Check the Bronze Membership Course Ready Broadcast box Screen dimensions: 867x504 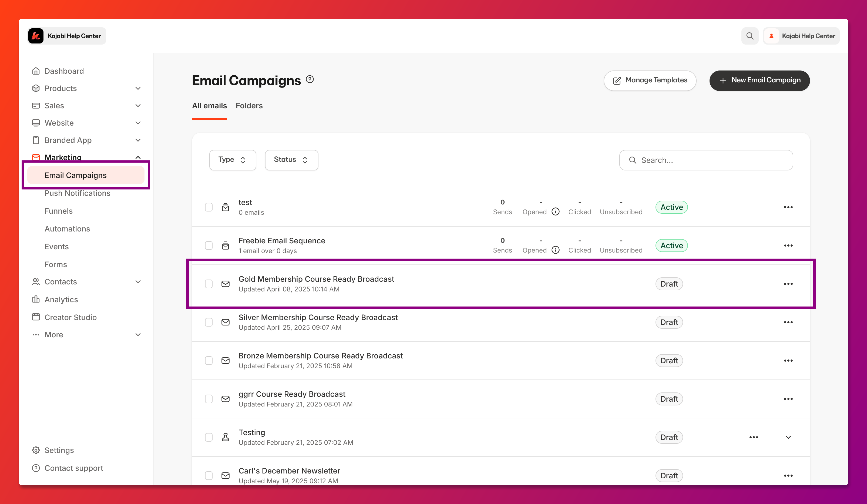[x=209, y=361]
